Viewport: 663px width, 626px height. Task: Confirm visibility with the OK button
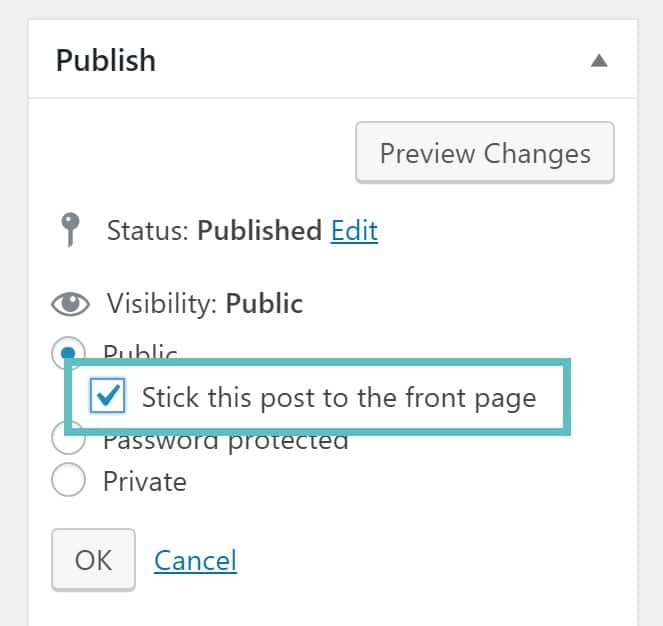93,559
